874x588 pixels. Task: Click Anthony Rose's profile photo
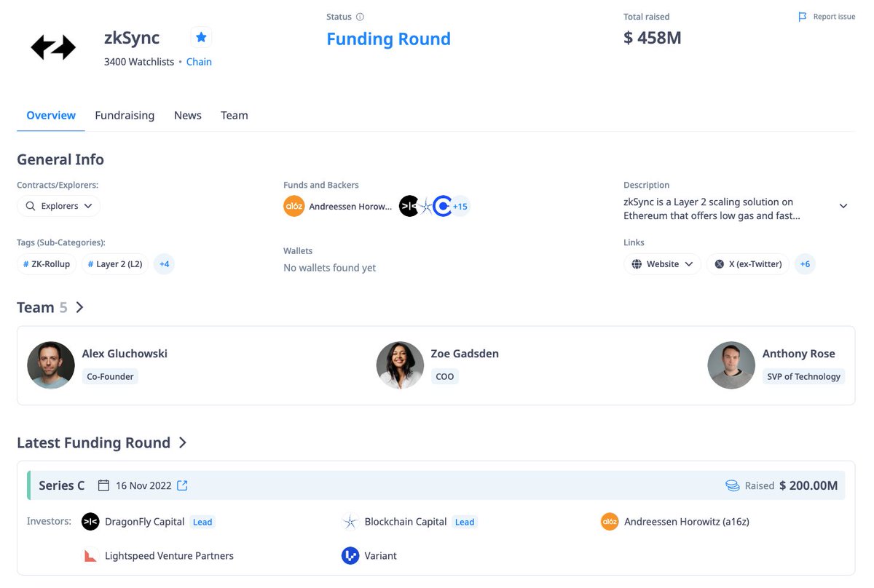pos(731,365)
